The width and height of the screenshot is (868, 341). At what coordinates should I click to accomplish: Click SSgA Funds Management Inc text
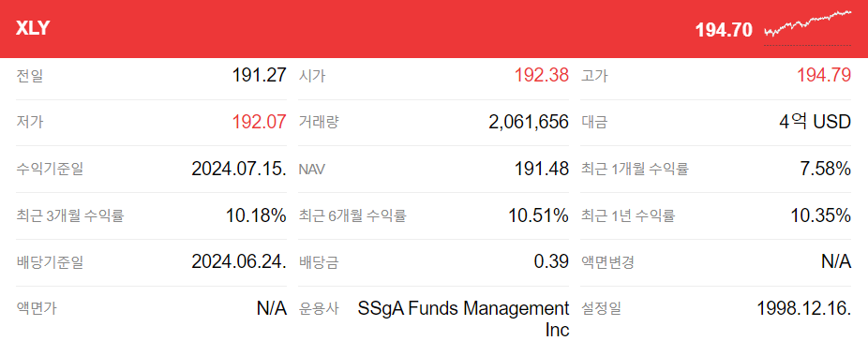tap(464, 319)
